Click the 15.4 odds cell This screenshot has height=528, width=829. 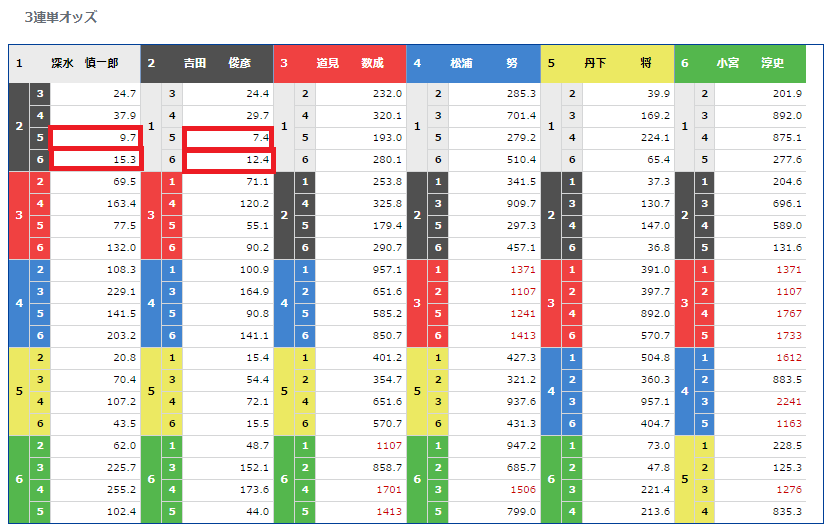click(228, 358)
